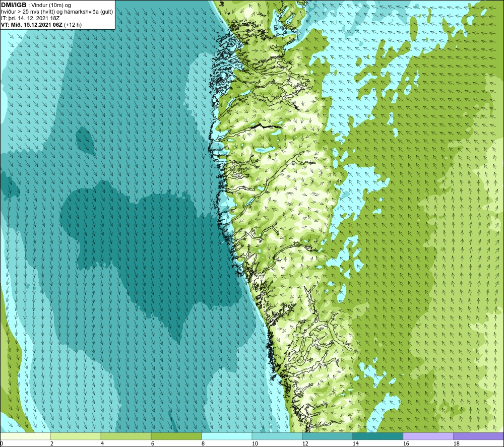504x447 pixels.
Task: Click the legend scale label "14"
Action: pos(355,443)
